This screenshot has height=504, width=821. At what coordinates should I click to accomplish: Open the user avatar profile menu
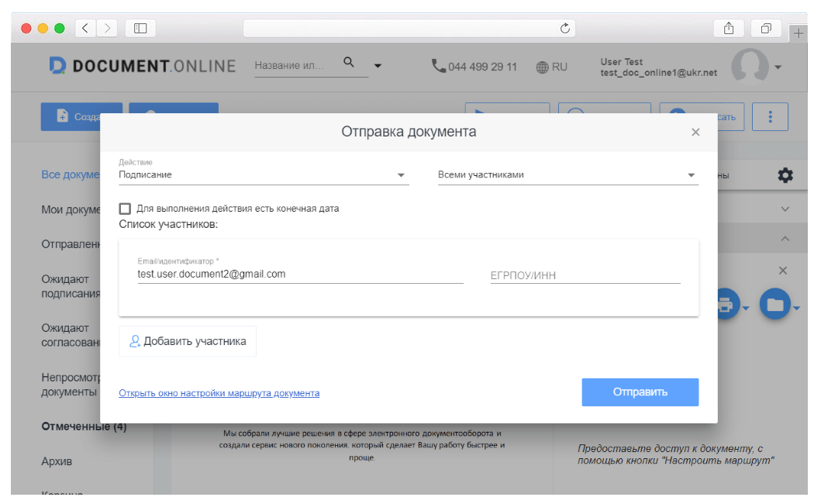750,65
